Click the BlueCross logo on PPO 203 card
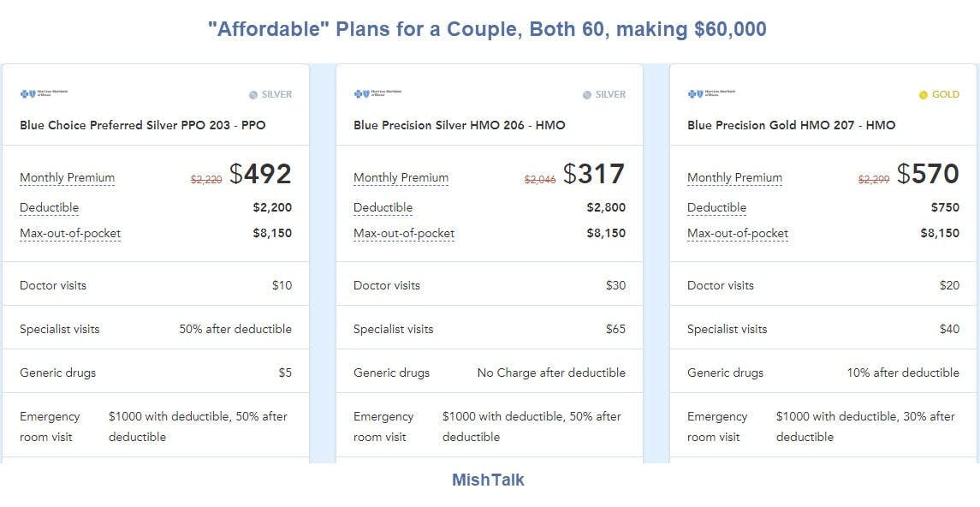The height and width of the screenshot is (507, 980). (43, 93)
